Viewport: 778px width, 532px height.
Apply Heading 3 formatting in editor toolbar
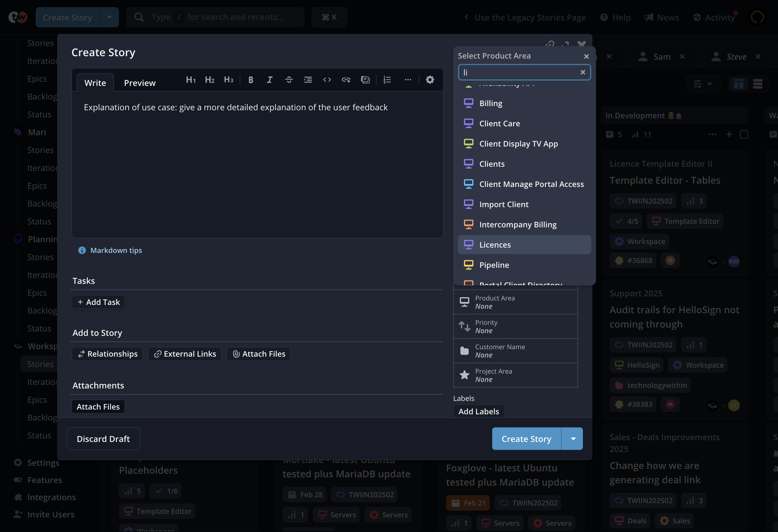point(228,80)
